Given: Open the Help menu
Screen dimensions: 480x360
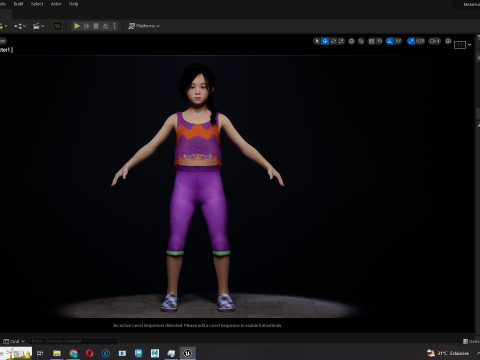Looking at the screenshot, I should [x=73, y=4].
